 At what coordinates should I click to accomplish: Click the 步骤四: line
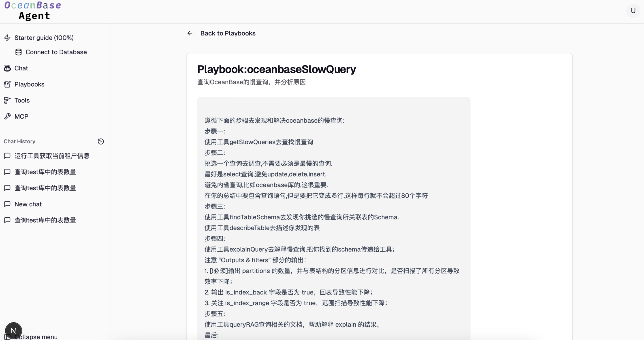(215, 239)
